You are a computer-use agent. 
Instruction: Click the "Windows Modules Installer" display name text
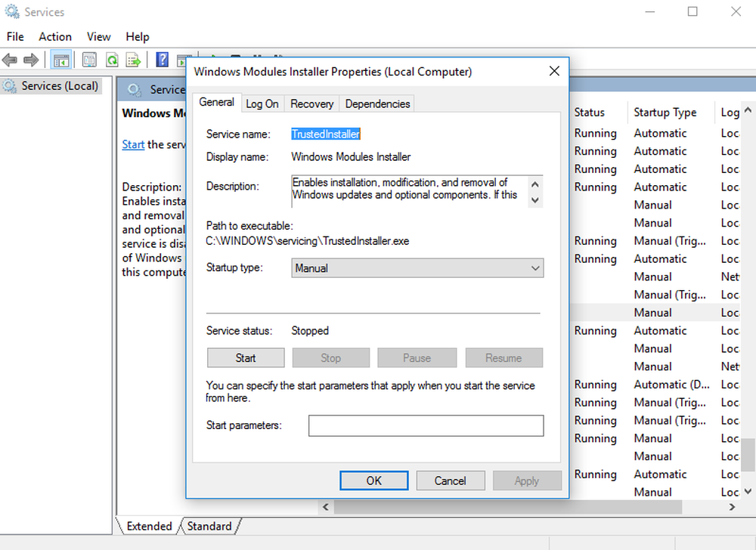coord(351,157)
